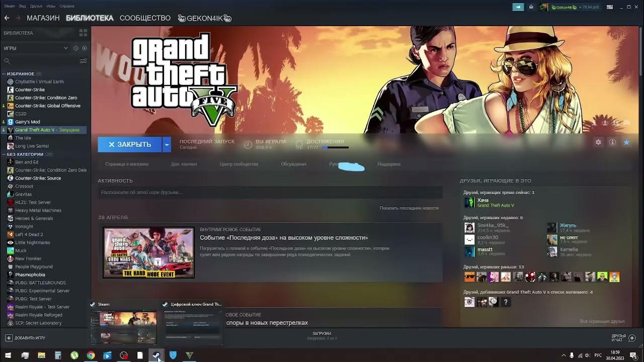Image resolution: width=644 pixels, height=362 pixels.
Task: Open ЗАГРУЗКИ downloads status
Action: [321, 335]
